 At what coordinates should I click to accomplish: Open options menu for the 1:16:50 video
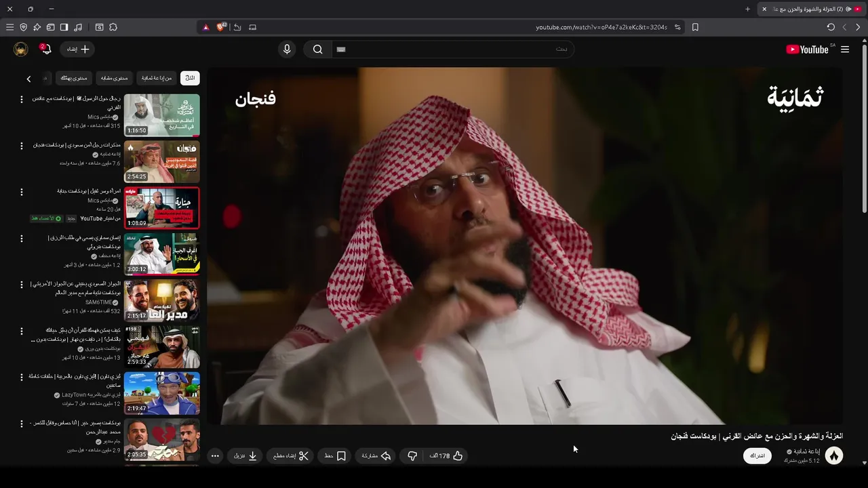click(21, 99)
